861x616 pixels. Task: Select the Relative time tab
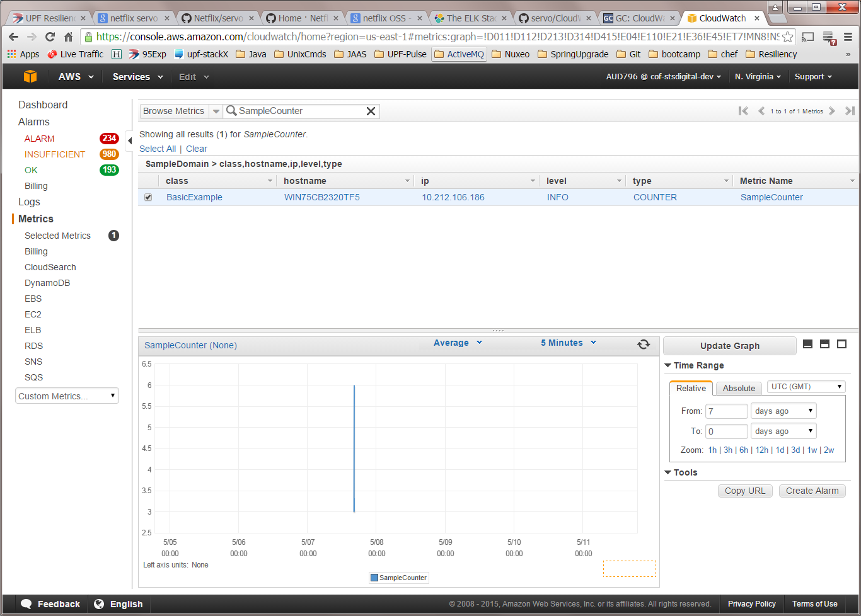pos(691,388)
